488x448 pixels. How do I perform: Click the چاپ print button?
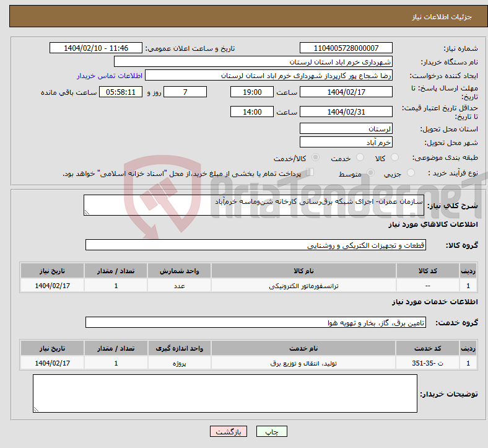tap(272, 431)
